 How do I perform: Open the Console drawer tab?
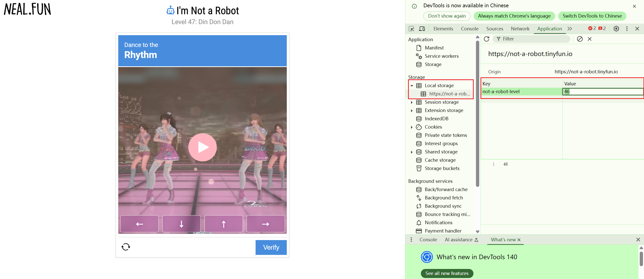428,240
